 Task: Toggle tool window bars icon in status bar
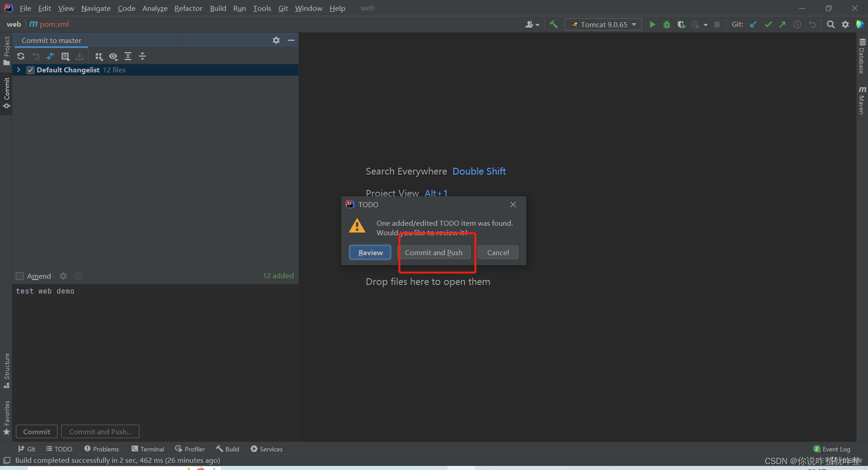(6, 460)
